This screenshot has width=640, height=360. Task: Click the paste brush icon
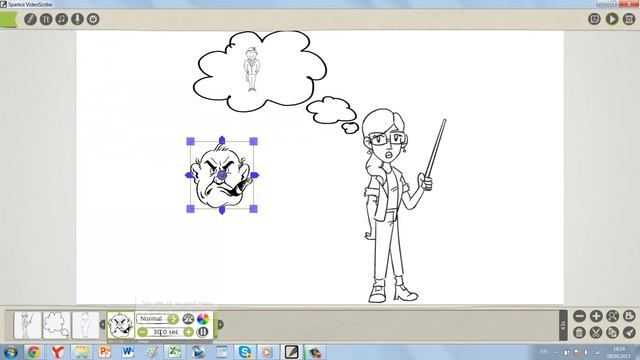pyautogui.click(x=629, y=332)
